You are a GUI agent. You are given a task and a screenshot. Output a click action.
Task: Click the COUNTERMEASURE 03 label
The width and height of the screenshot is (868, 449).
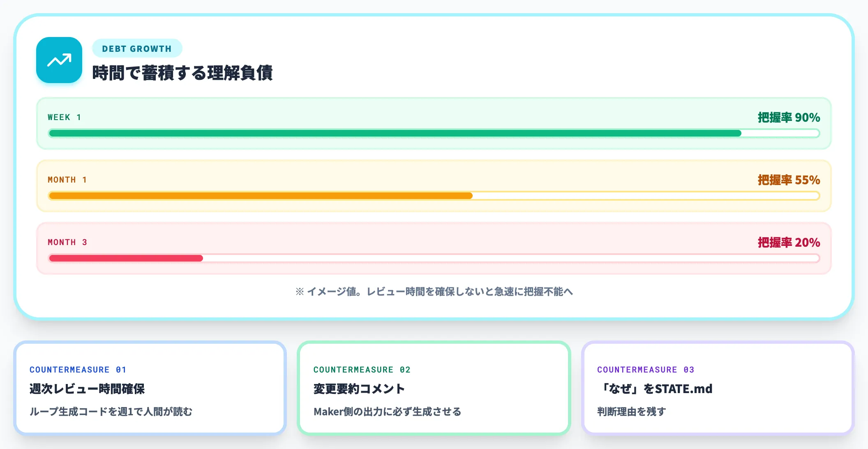646,370
